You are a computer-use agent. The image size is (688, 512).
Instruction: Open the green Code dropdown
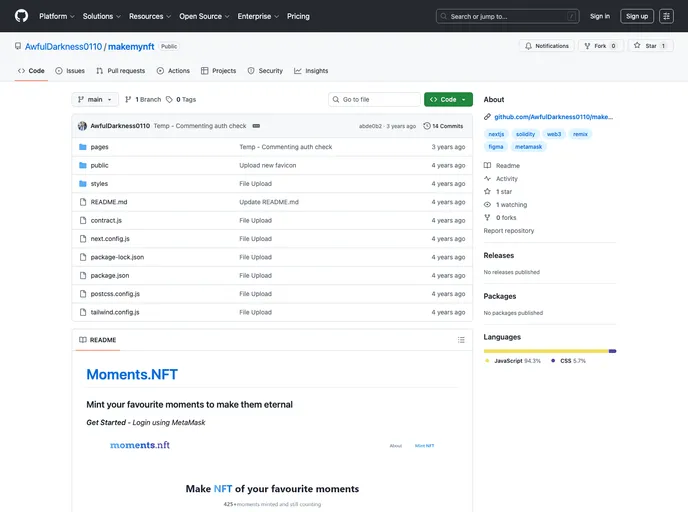click(447, 100)
